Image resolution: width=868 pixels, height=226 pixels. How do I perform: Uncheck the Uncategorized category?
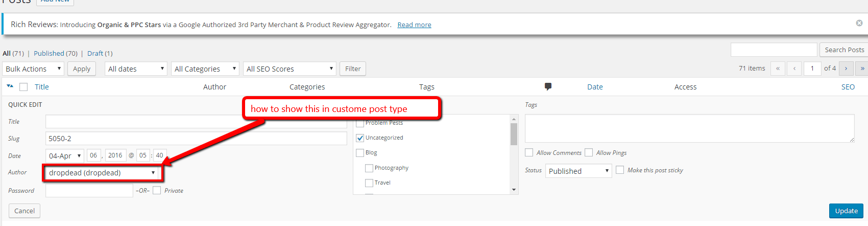coord(360,138)
